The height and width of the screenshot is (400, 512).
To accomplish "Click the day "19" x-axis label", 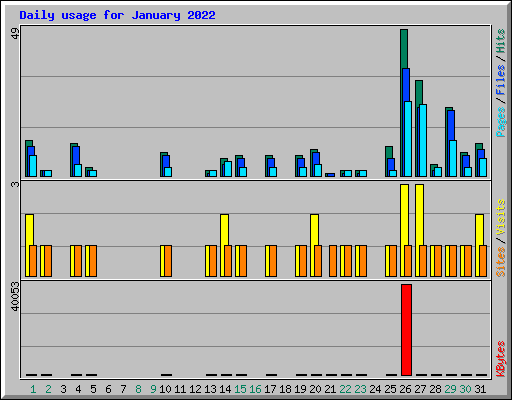I will click(300, 389).
